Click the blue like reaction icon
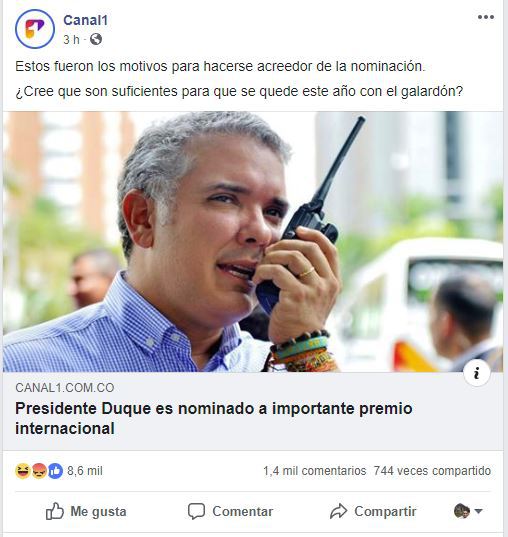Viewport: 508px width, 537px height. click(x=55, y=471)
